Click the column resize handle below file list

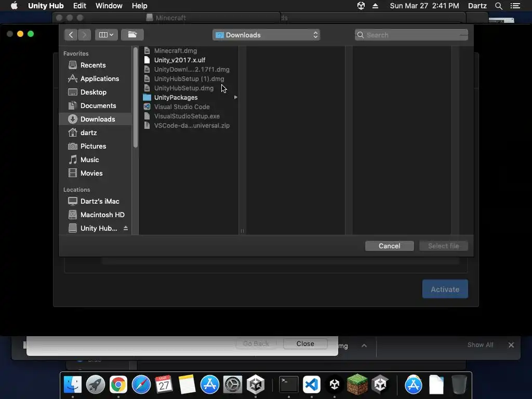coord(242,231)
